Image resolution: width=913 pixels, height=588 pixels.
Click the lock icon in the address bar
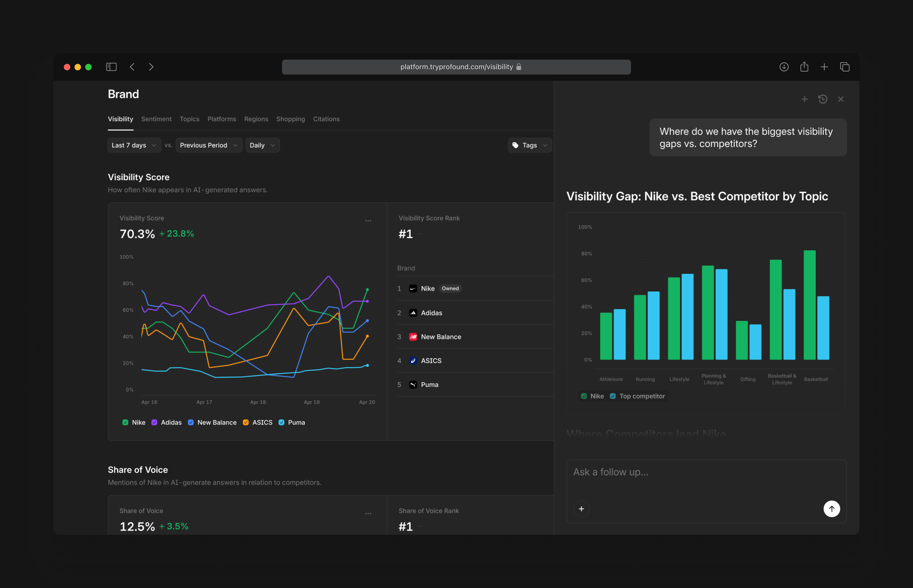[x=519, y=67]
